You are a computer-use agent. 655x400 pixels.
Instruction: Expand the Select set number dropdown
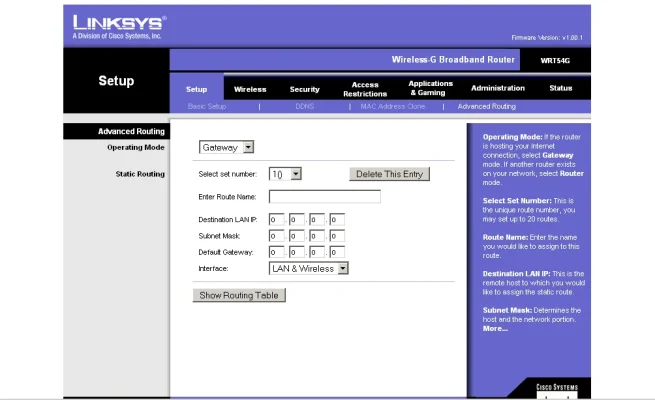coord(285,174)
